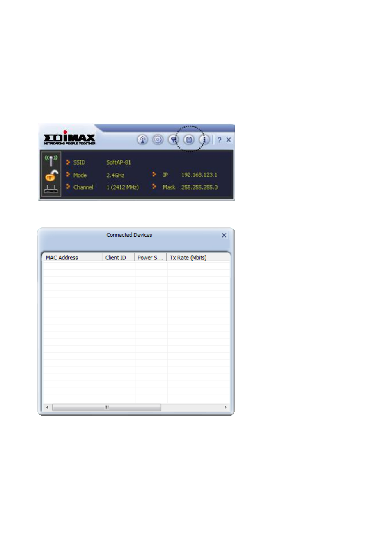The width and height of the screenshot is (392, 554).
Task: Sort by MAC Address column header
Action: 72,257
